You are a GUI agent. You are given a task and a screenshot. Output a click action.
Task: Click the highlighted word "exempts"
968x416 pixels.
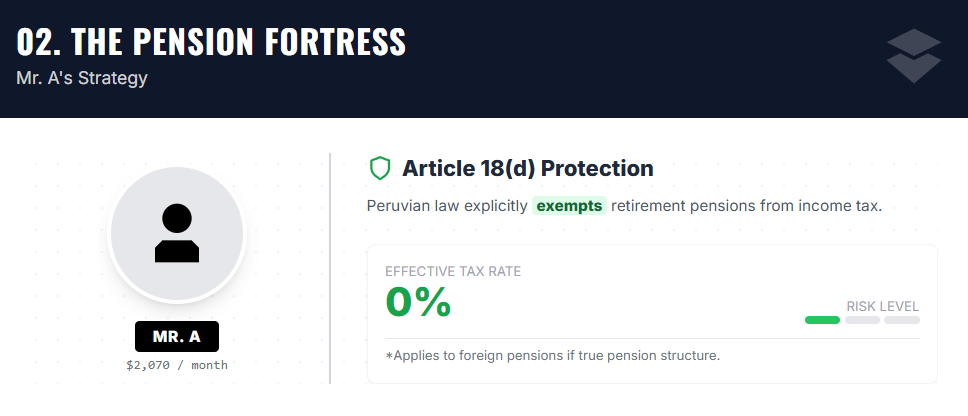569,206
